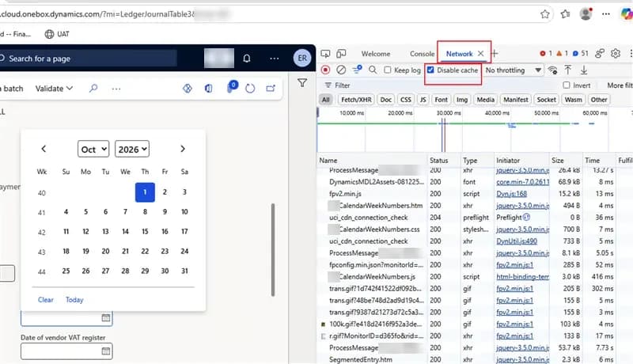Open initiator link Dyn.js:168
This screenshot has width=633, height=364.
click(511, 194)
